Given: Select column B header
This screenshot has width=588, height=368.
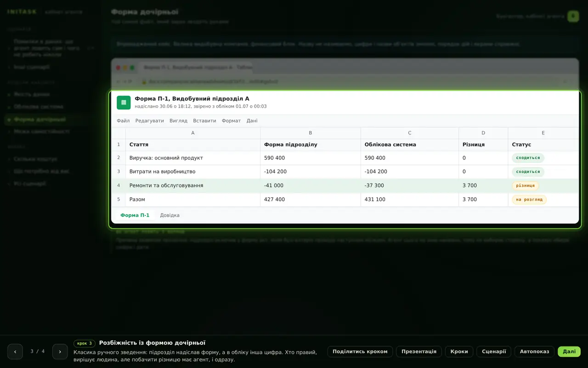Looking at the screenshot, I should 311,133.
